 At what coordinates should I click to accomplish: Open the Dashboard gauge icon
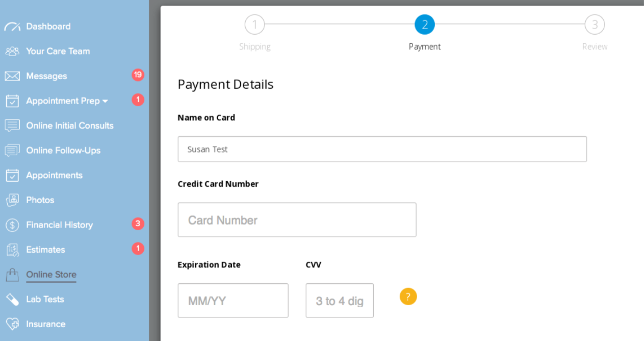(x=12, y=27)
